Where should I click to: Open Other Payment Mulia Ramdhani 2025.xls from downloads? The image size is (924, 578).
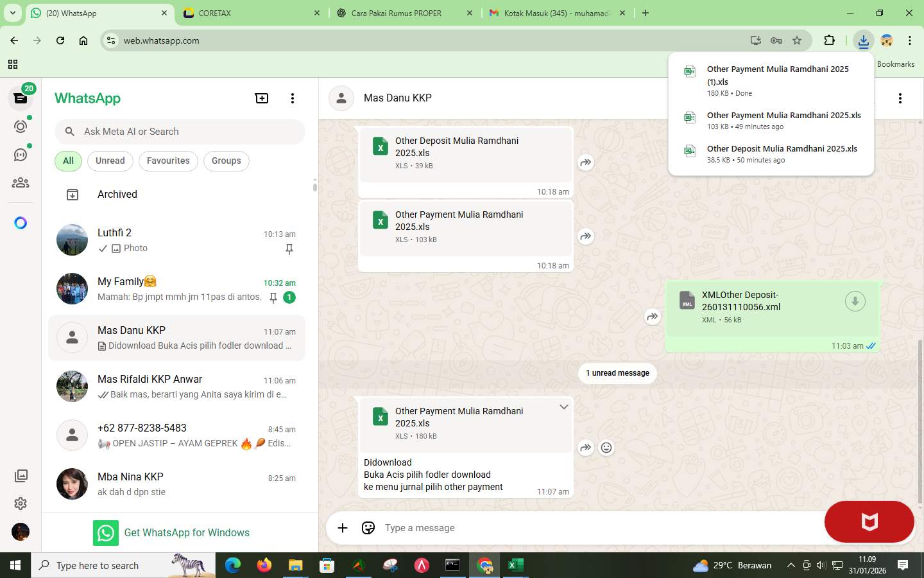click(783, 121)
